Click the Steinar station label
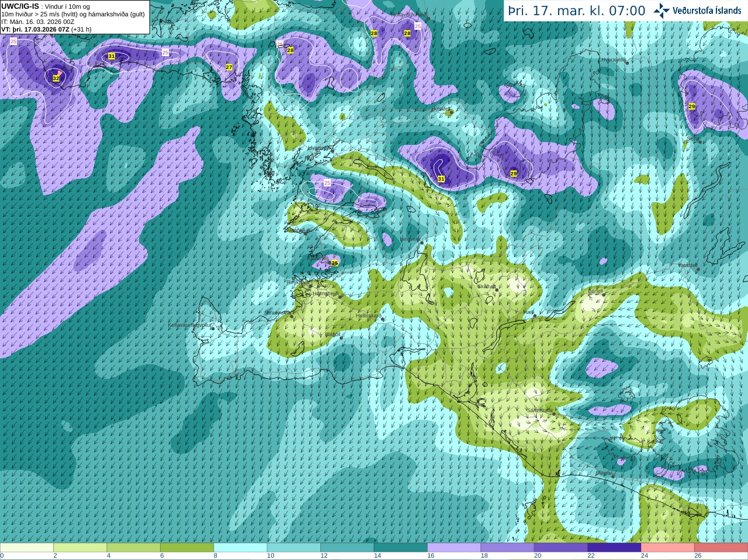Screen dimensions: 748x560 pos(604,473)
